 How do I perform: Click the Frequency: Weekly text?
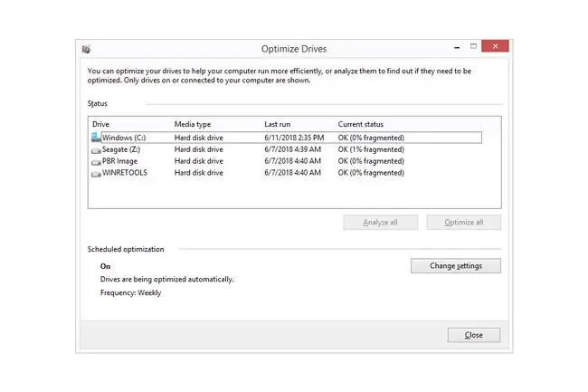pyautogui.click(x=130, y=292)
